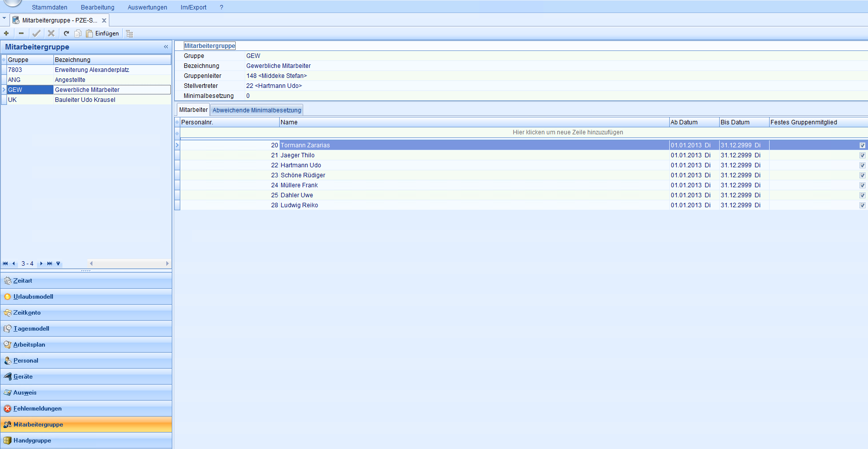The image size is (868, 449).
Task: Toggle Festes Gruppenmitglied checkbox for Schöne Rüdiger
Action: pos(862,175)
